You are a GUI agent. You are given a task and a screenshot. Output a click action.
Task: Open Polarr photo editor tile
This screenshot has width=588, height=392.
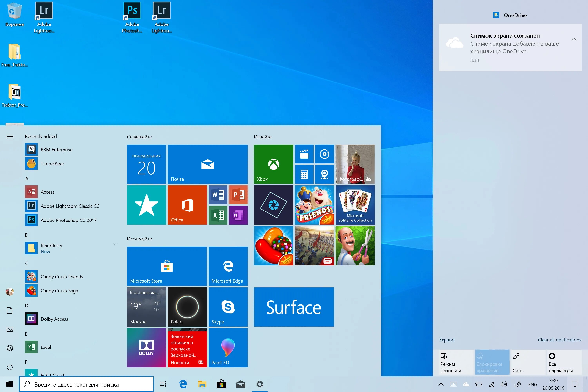coord(187,306)
